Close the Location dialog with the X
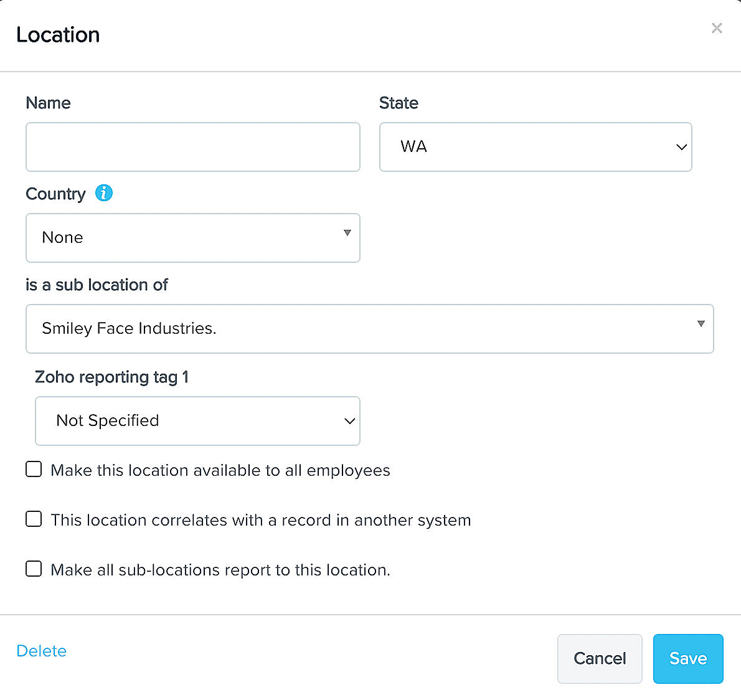This screenshot has width=741, height=700. pos(717,28)
